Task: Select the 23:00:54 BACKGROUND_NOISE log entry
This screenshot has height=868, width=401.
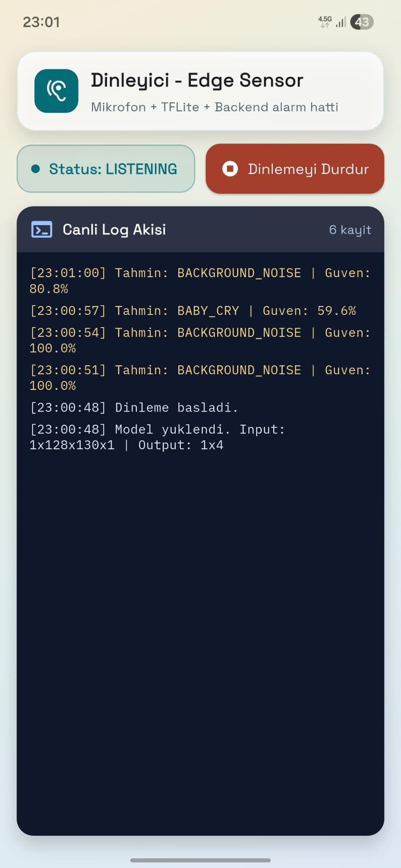Action: [x=200, y=340]
